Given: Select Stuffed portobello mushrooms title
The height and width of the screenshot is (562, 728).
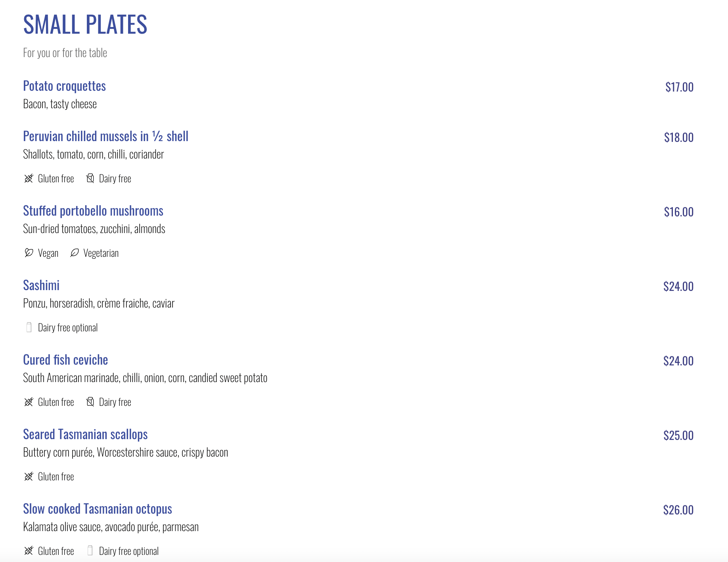Looking at the screenshot, I should 93,211.
